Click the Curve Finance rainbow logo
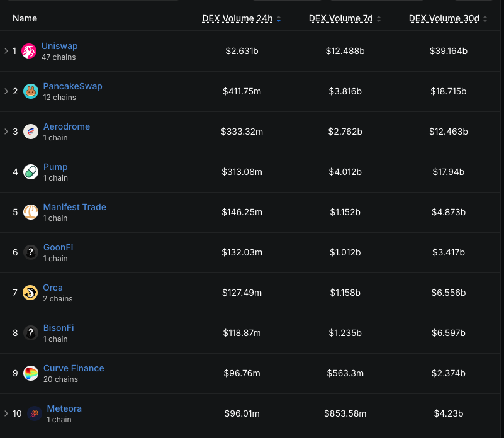Image resolution: width=504 pixels, height=438 pixels. pos(31,373)
